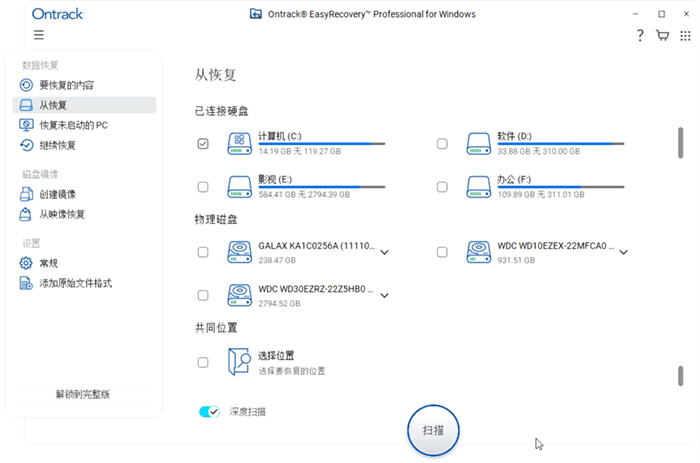Image resolution: width=700 pixels, height=463 pixels.
Task: Expand the WDC WD10EZEX disk chevron
Action: pyautogui.click(x=624, y=252)
